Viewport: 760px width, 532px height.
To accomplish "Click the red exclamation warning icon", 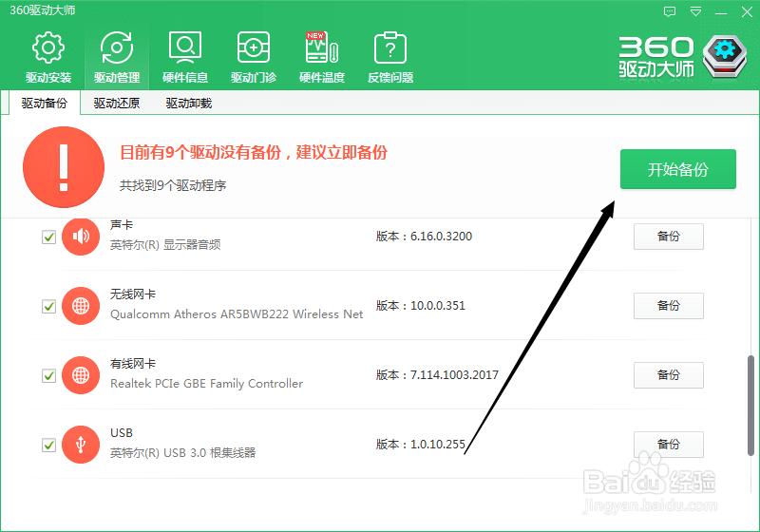I will pos(64,167).
